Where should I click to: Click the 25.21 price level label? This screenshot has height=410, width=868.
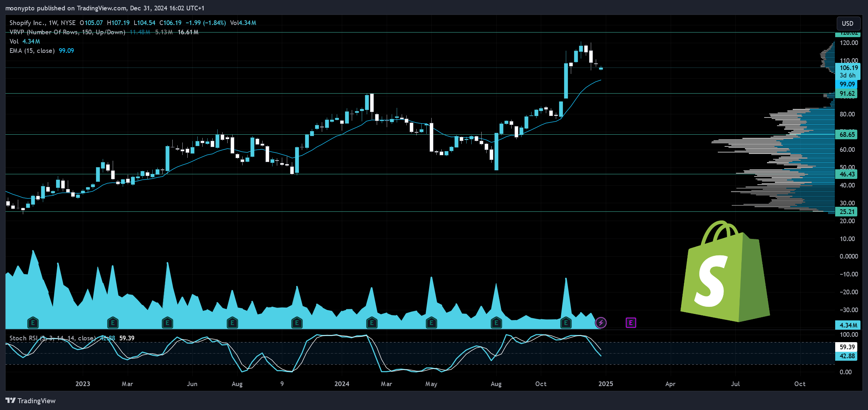(847, 212)
